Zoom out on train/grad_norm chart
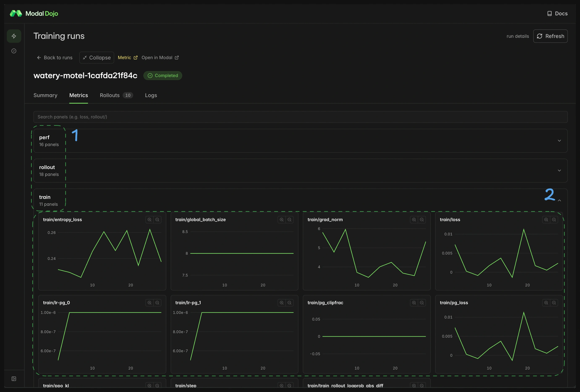 (x=422, y=219)
